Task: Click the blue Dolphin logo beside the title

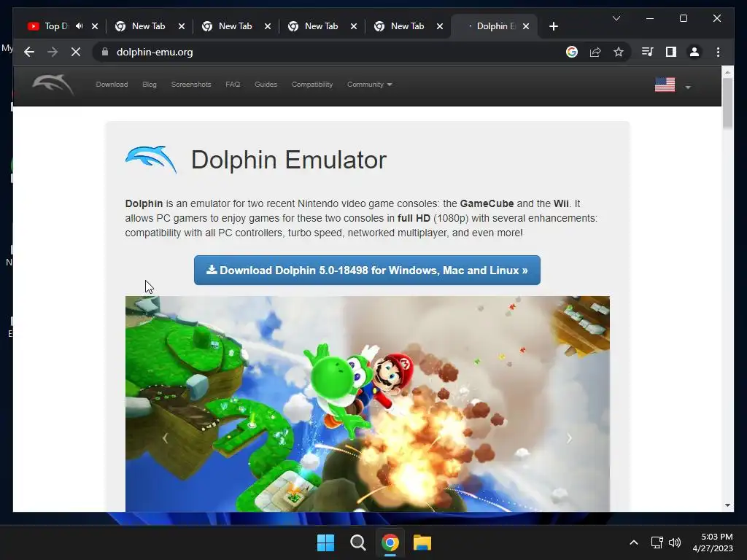Action: [151, 160]
